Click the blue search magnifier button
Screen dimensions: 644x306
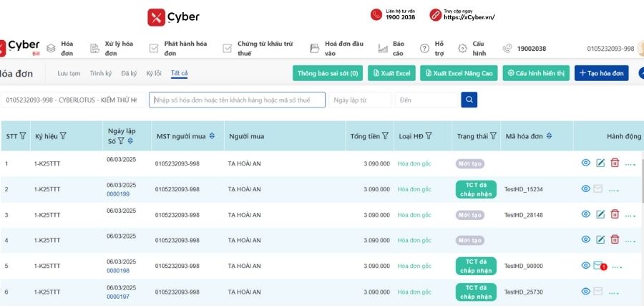469,100
